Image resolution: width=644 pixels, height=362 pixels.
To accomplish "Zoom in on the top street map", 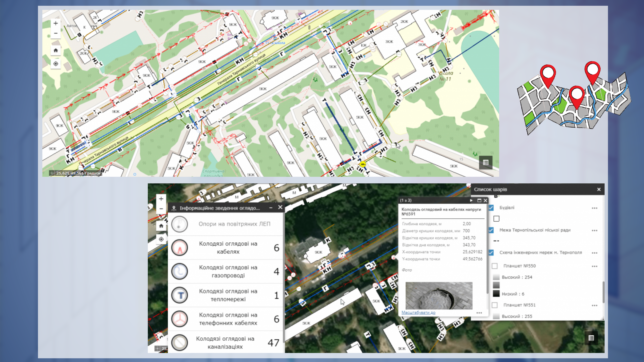I will pos(56,23).
